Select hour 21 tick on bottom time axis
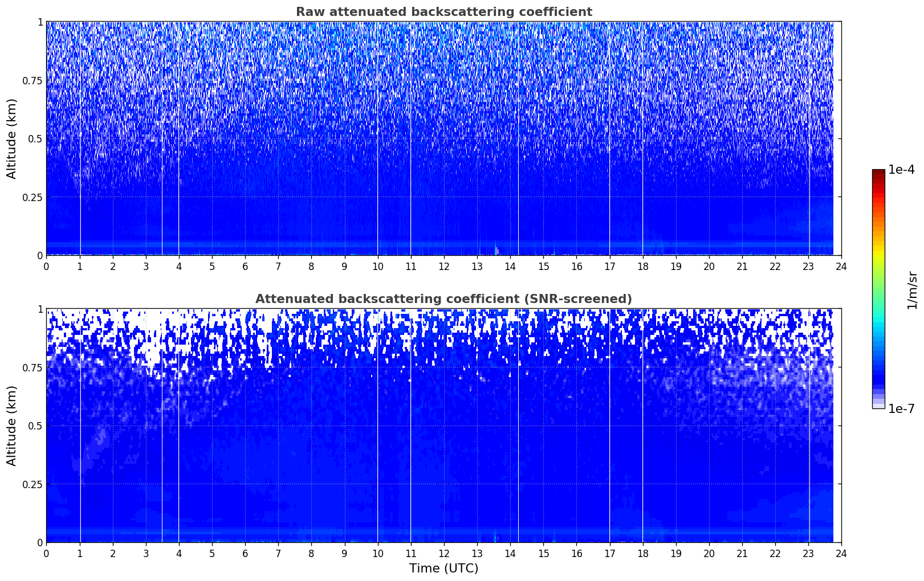This screenshot has width=924, height=581. coord(742,554)
